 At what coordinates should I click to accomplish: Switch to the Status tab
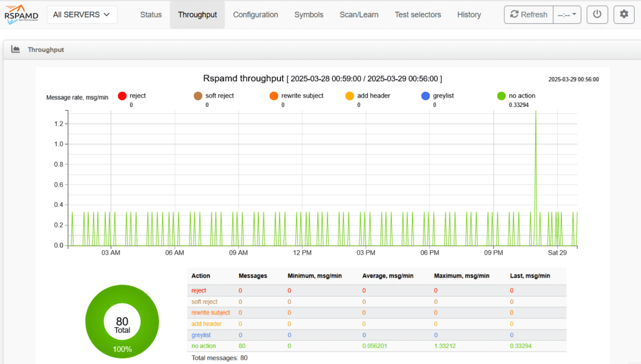(151, 14)
